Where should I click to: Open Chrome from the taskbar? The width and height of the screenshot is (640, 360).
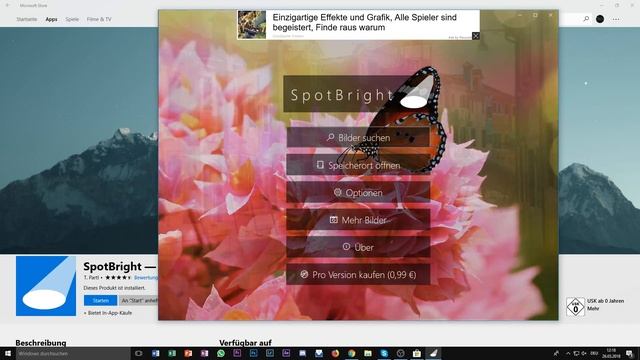tap(351, 353)
